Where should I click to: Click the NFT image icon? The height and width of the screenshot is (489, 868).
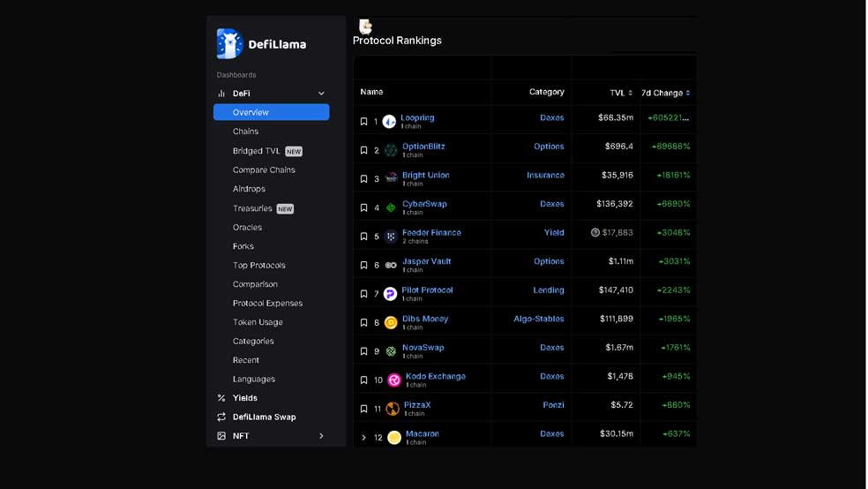221,436
